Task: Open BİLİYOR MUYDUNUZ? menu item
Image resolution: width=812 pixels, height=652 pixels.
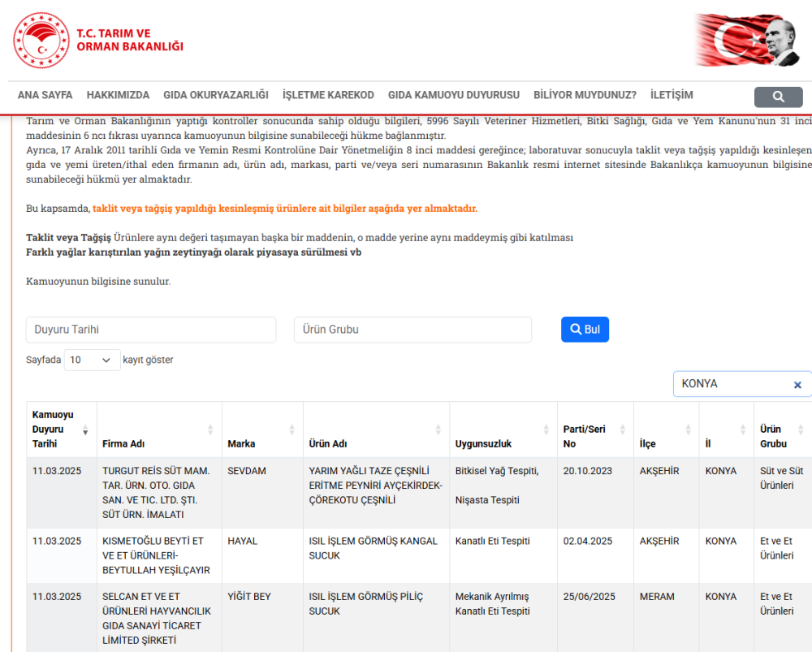Action: 585,95
